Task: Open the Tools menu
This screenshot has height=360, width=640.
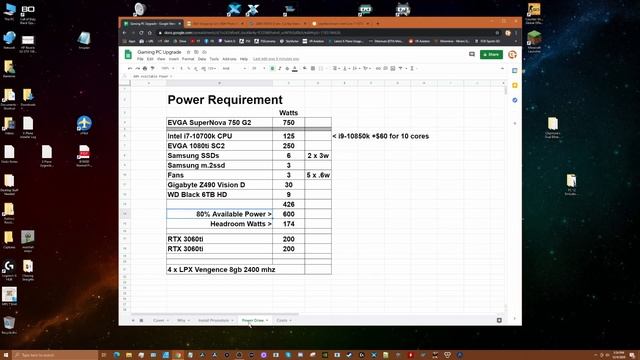Action: pos(214,59)
